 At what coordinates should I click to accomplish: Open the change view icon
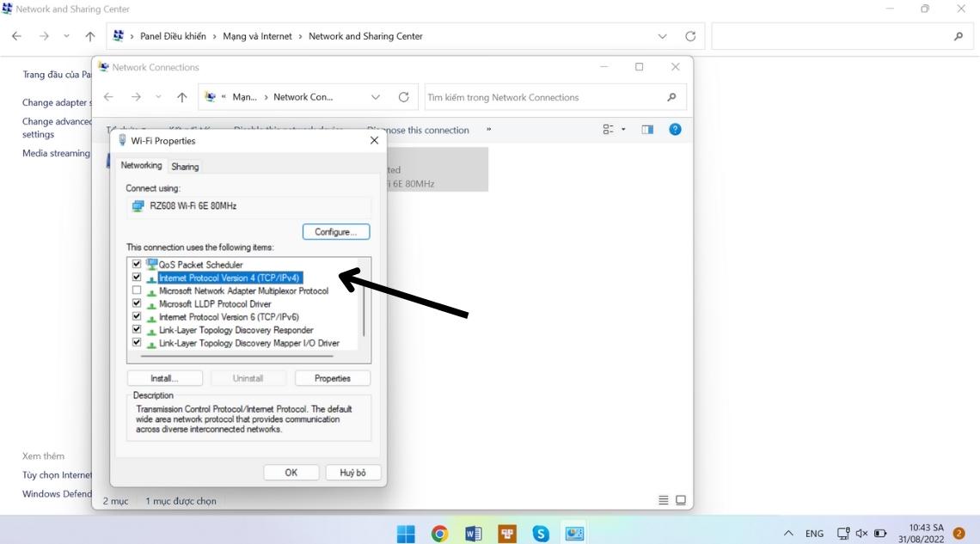coord(608,130)
